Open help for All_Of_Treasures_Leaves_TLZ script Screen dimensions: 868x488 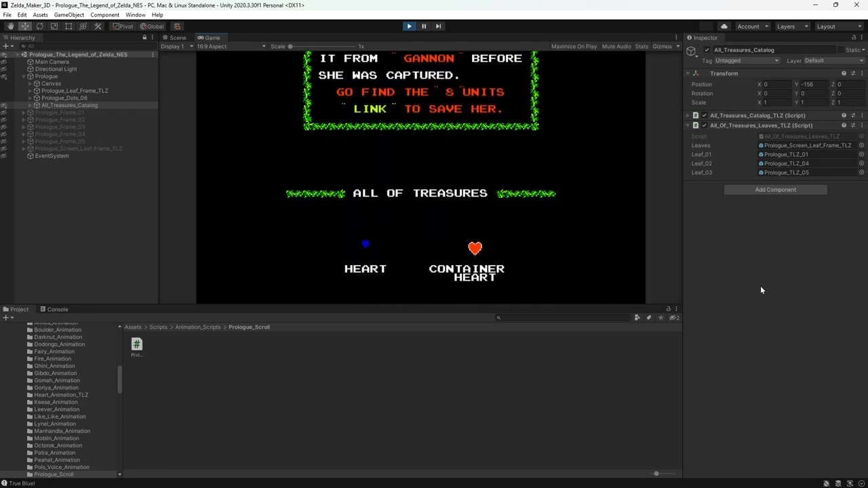(844, 125)
